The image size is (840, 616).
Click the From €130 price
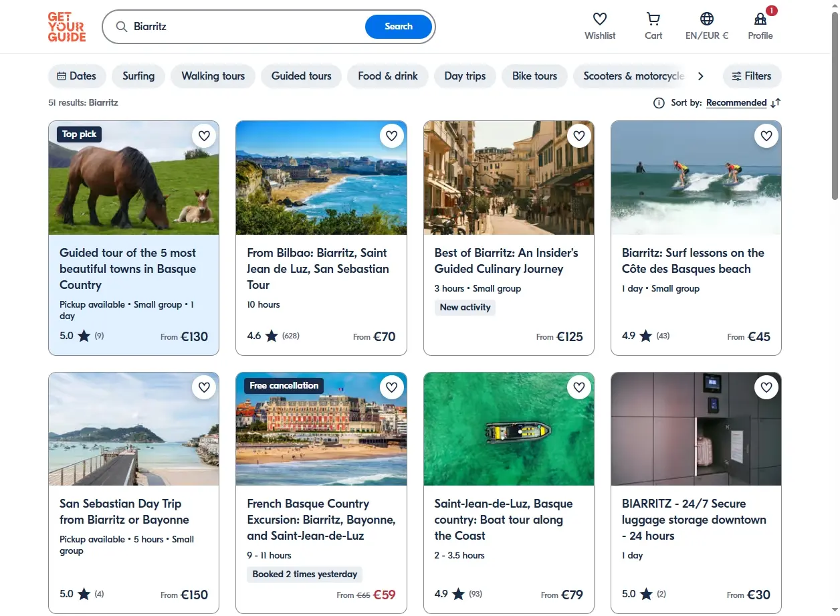click(x=184, y=337)
